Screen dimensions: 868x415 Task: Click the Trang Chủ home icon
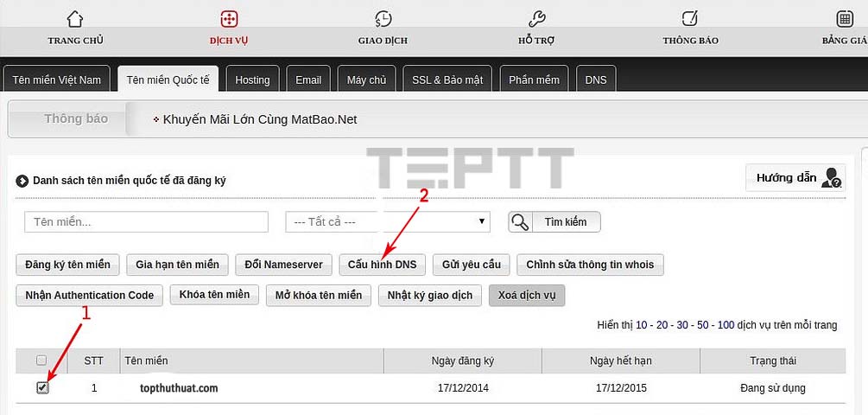tap(75, 18)
